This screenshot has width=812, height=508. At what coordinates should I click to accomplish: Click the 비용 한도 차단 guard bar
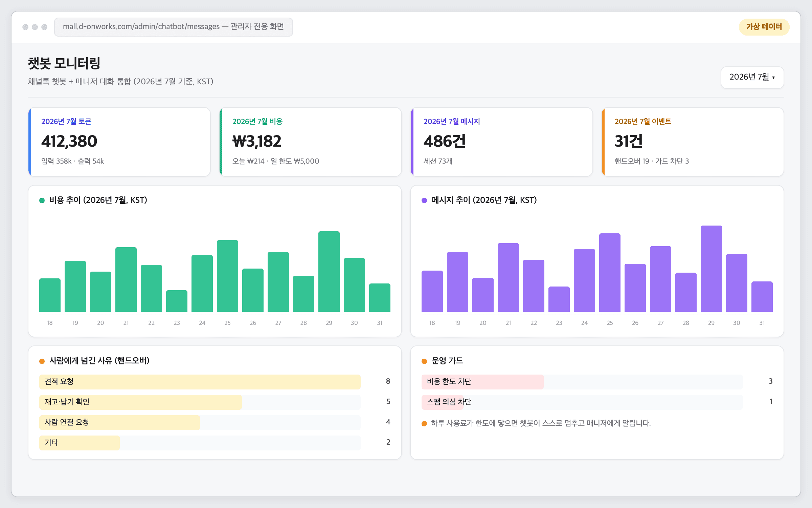click(582, 382)
